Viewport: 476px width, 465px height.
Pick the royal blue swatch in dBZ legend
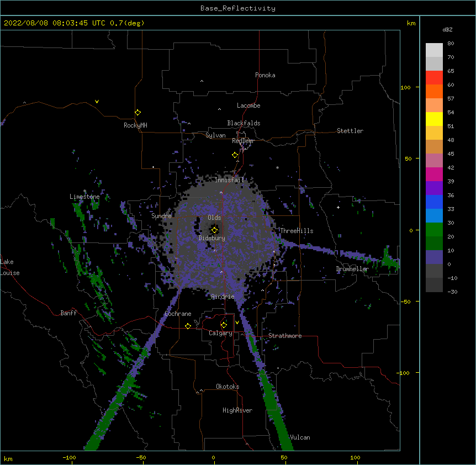pyautogui.click(x=434, y=202)
